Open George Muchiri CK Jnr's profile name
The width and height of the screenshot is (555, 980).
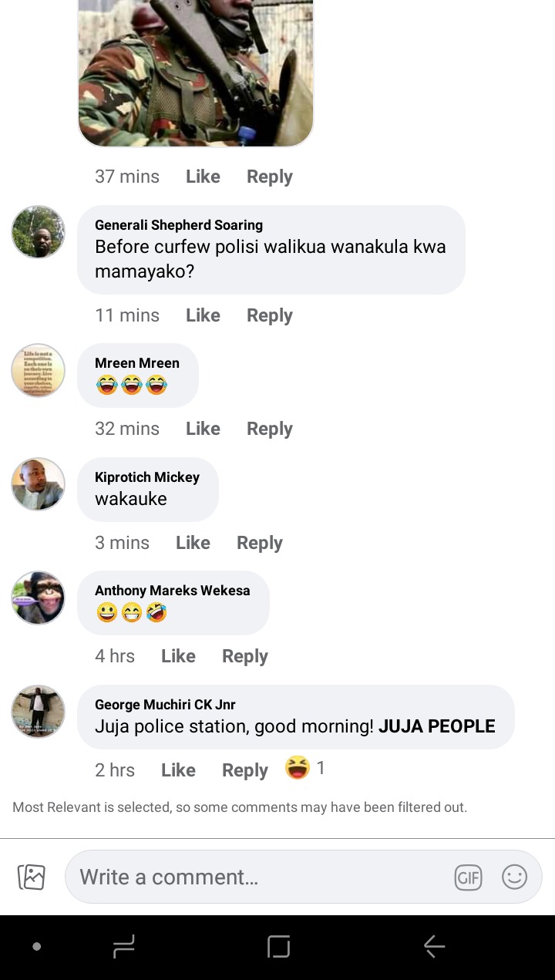point(165,704)
